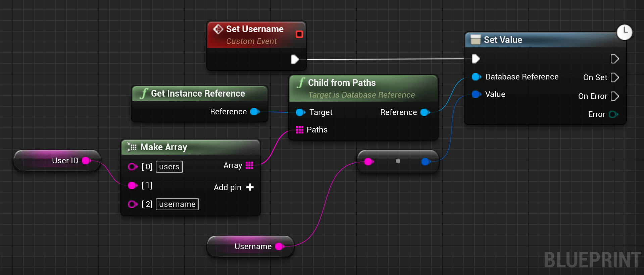Click the username text field in index 2
The image size is (644, 275).
(x=177, y=204)
